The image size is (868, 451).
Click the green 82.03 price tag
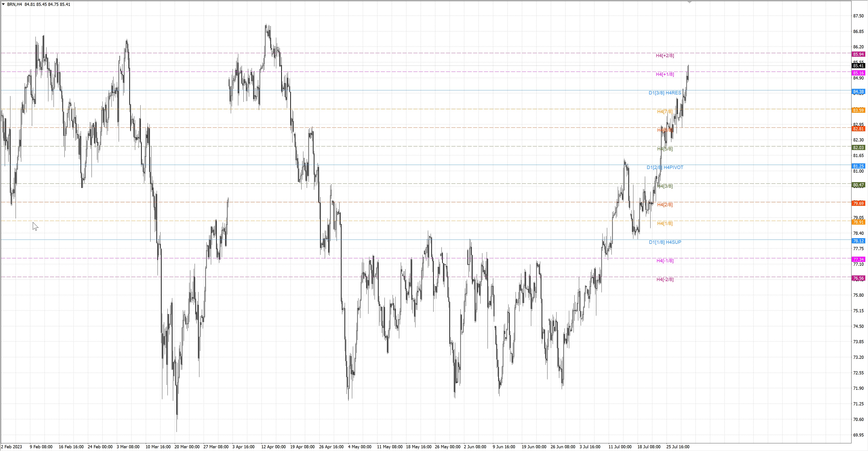tap(858, 148)
